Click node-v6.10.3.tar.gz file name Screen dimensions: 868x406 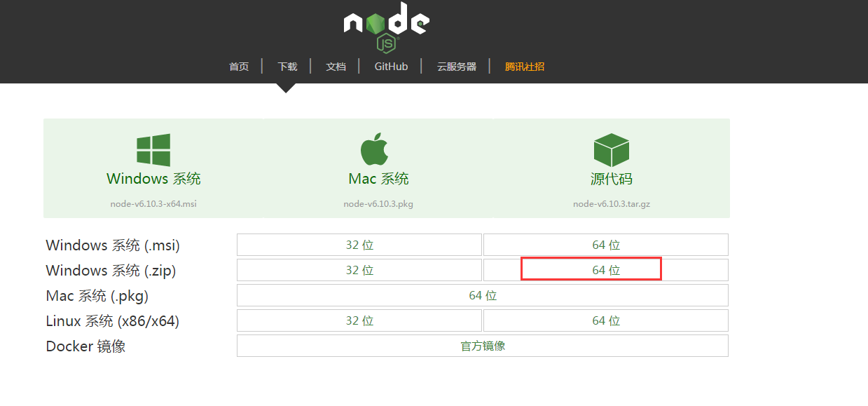(x=611, y=204)
